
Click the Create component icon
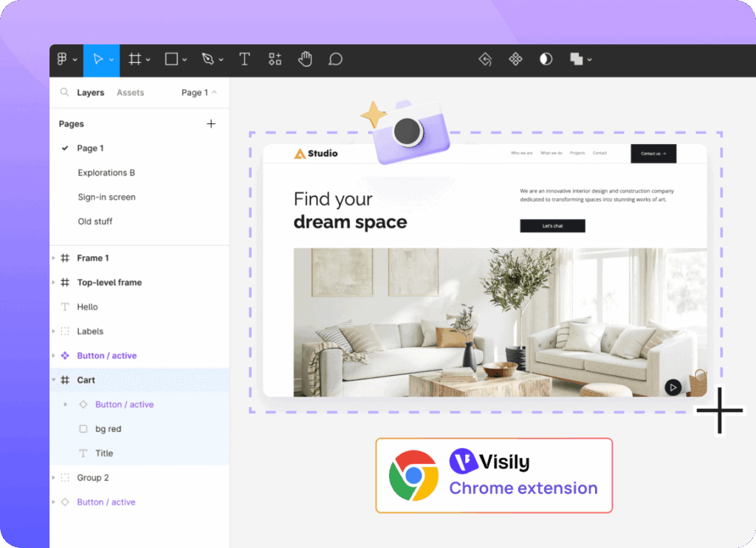[515, 59]
